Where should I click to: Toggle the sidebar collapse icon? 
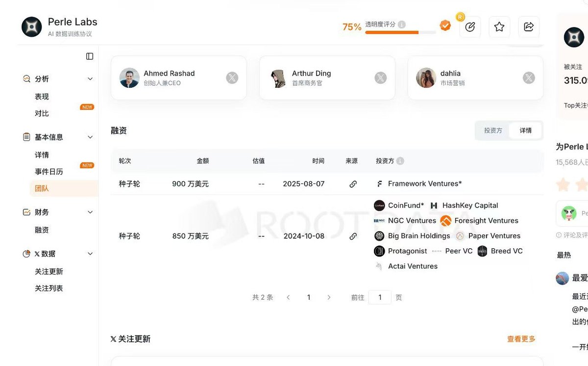click(90, 56)
